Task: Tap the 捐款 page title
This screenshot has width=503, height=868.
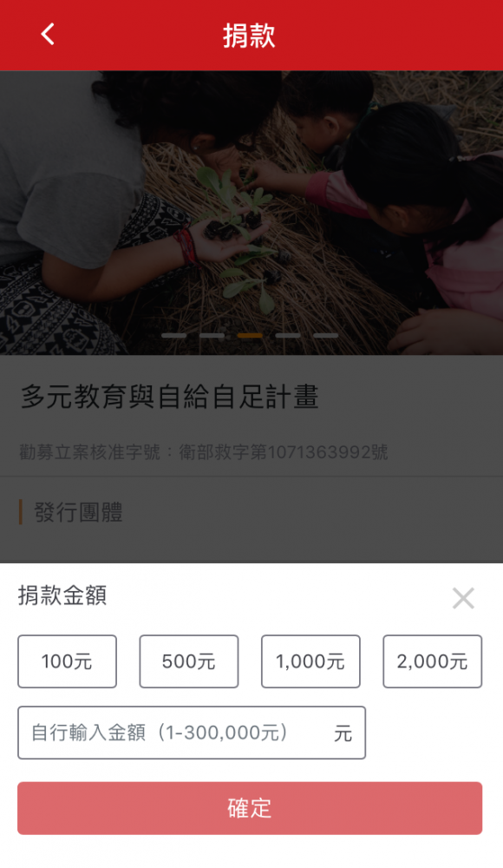Action: [x=249, y=36]
